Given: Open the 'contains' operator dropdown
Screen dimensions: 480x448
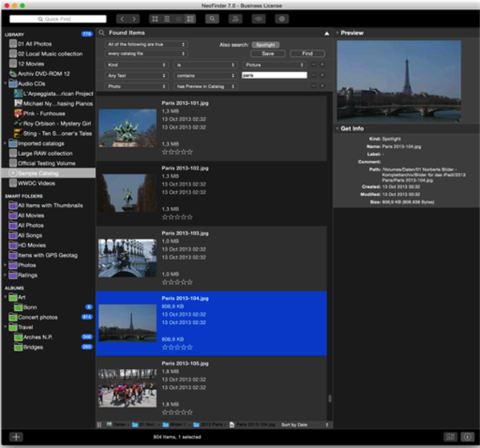Looking at the screenshot, I should [205, 76].
